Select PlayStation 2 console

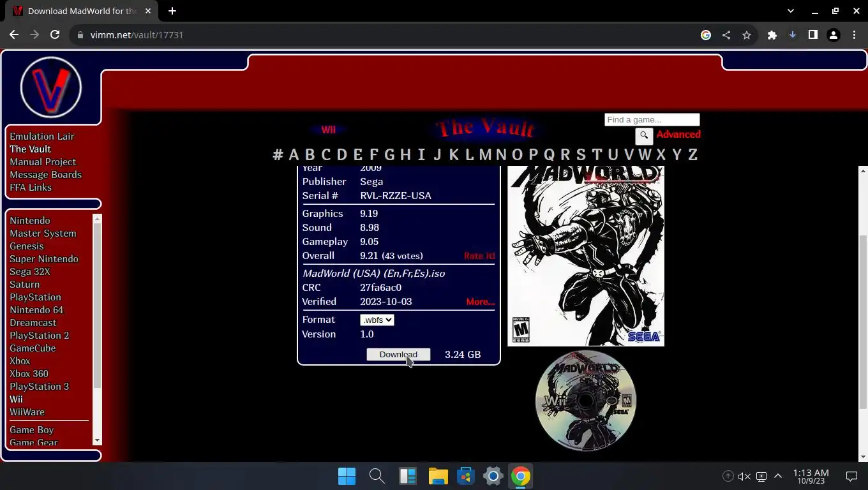click(x=40, y=336)
